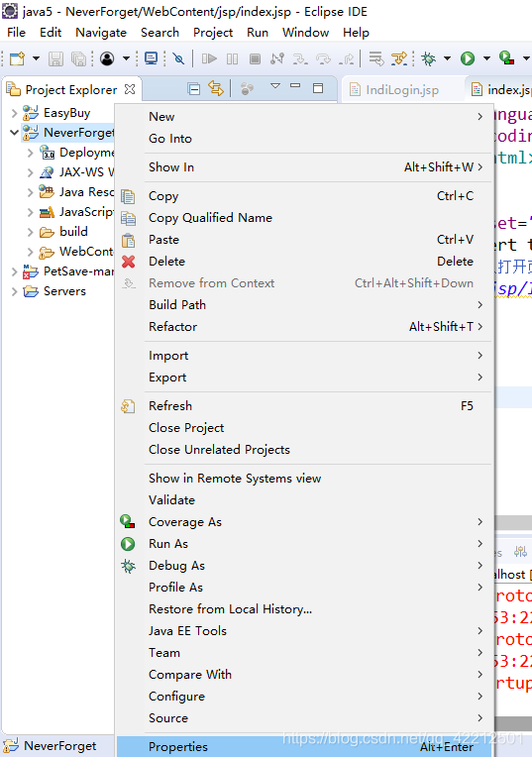Expand the EasyBuy project

pyautogui.click(x=15, y=113)
